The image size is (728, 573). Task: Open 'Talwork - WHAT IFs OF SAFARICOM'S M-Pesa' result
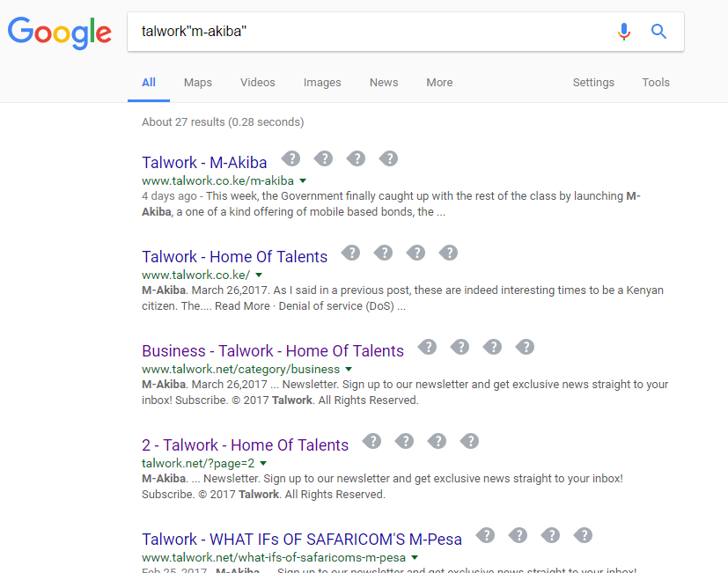(x=302, y=540)
